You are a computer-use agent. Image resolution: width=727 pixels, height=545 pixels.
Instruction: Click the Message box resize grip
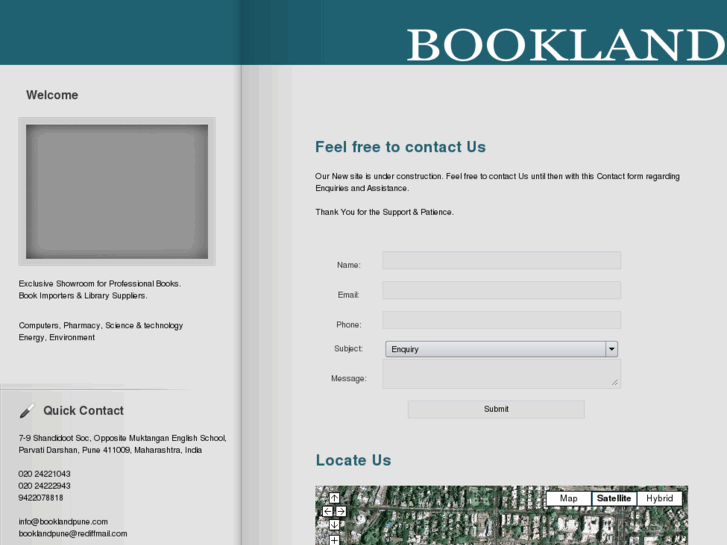point(614,382)
